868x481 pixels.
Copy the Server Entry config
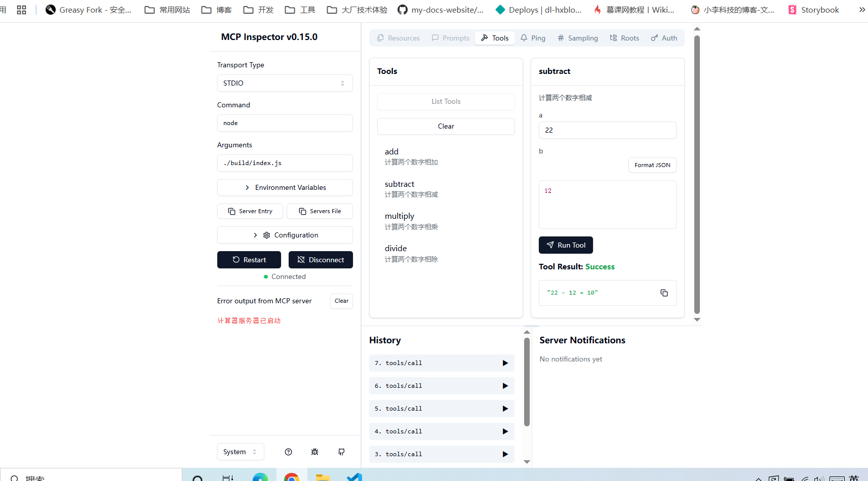click(x=250, y=211)
